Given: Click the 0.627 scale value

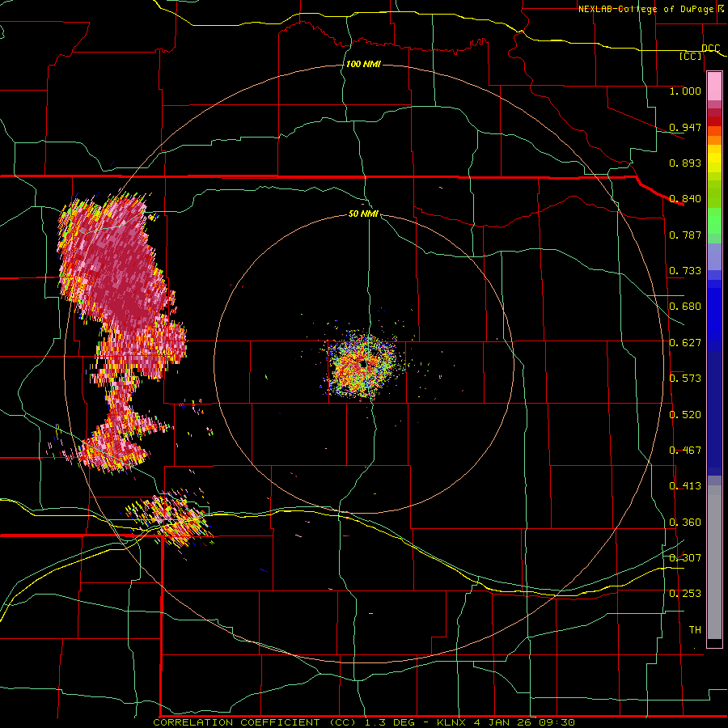Looking at the screenshot, I should click(x=685, y=343).
